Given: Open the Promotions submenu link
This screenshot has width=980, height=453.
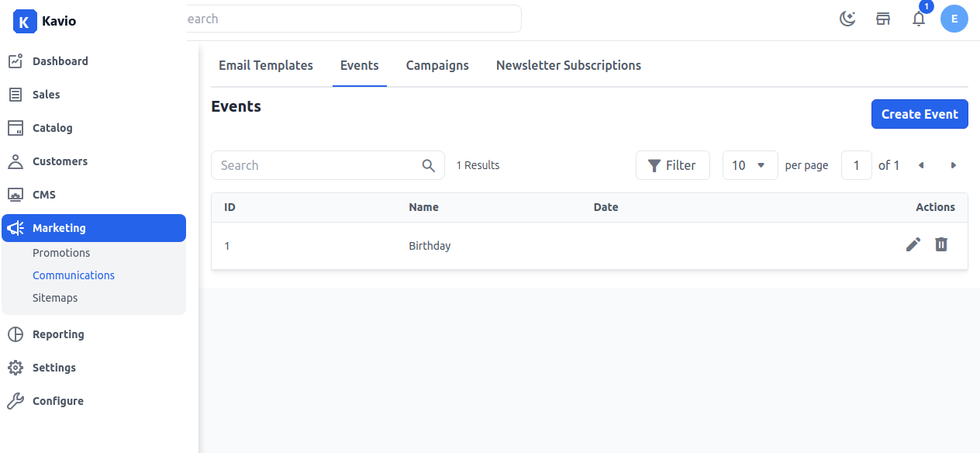Looking at the screenshot, I should tap(61, 253).
